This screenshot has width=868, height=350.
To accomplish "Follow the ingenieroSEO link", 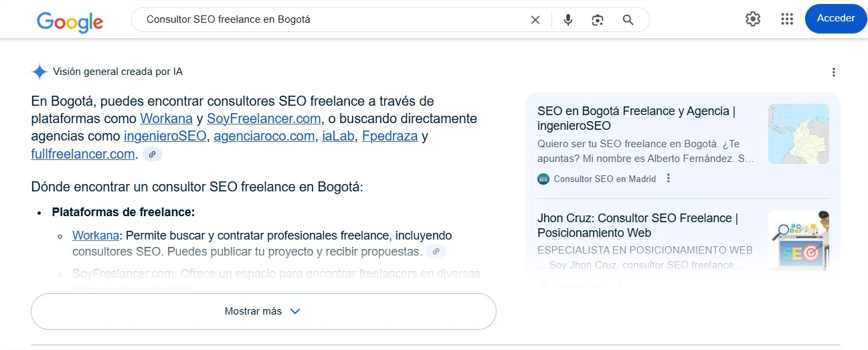I will point(165,137).
